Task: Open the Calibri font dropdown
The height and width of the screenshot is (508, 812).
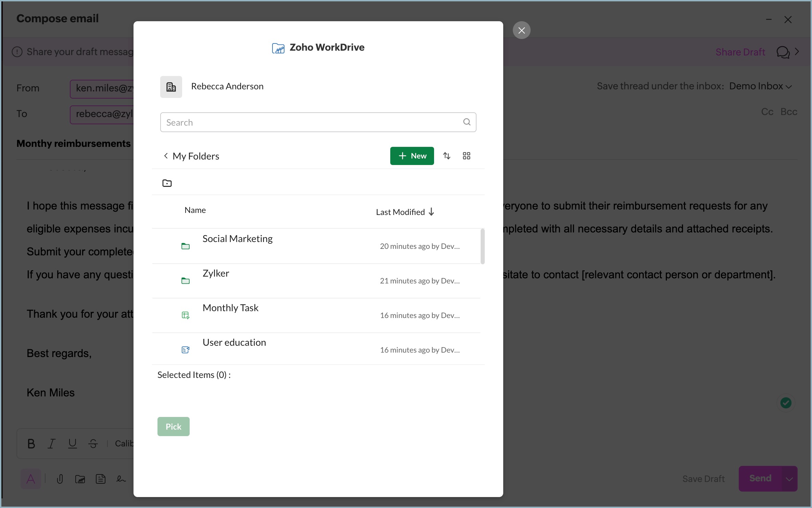Action: (x=124, y=444)
